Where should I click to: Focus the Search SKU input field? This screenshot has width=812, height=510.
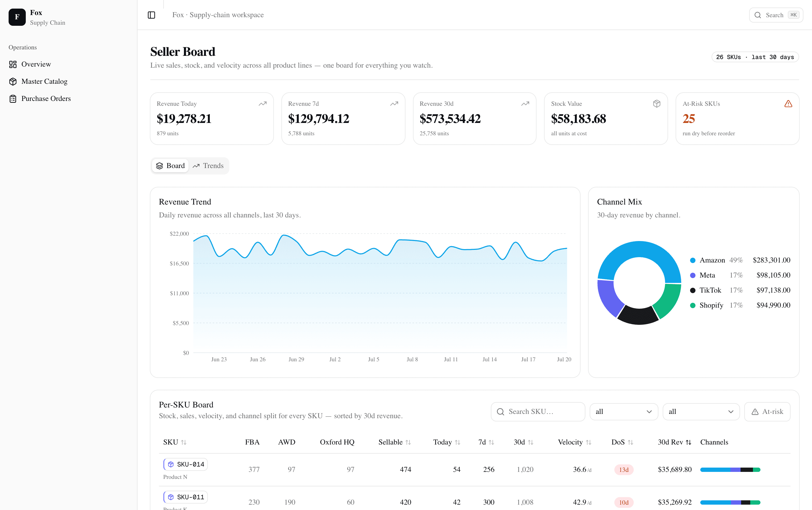538,411
